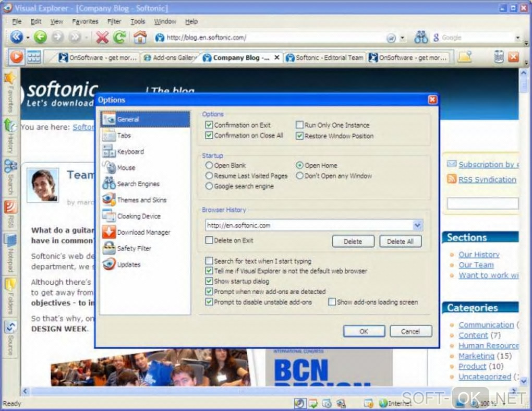Click the orange close-tab icon in toolbar
Image resolution: width=532 pixels, height=411 pixels.
(x=513, y=57)
